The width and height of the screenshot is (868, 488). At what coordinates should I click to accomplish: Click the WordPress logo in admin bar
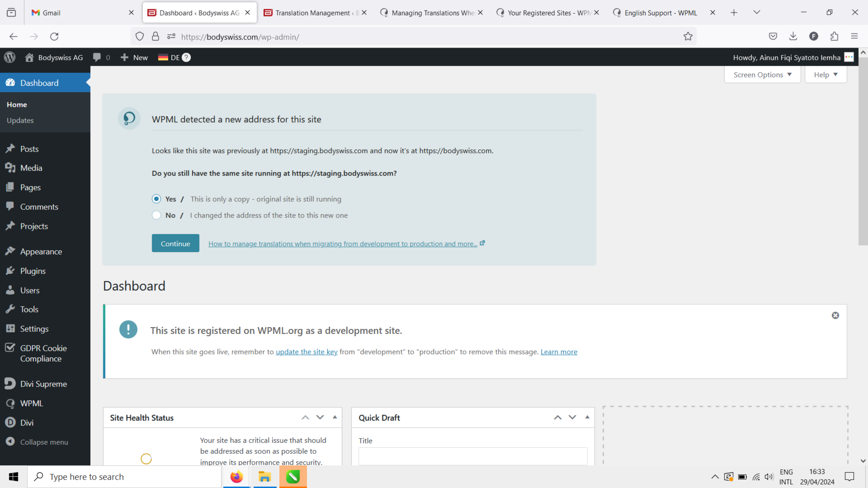tap(10, 57)
